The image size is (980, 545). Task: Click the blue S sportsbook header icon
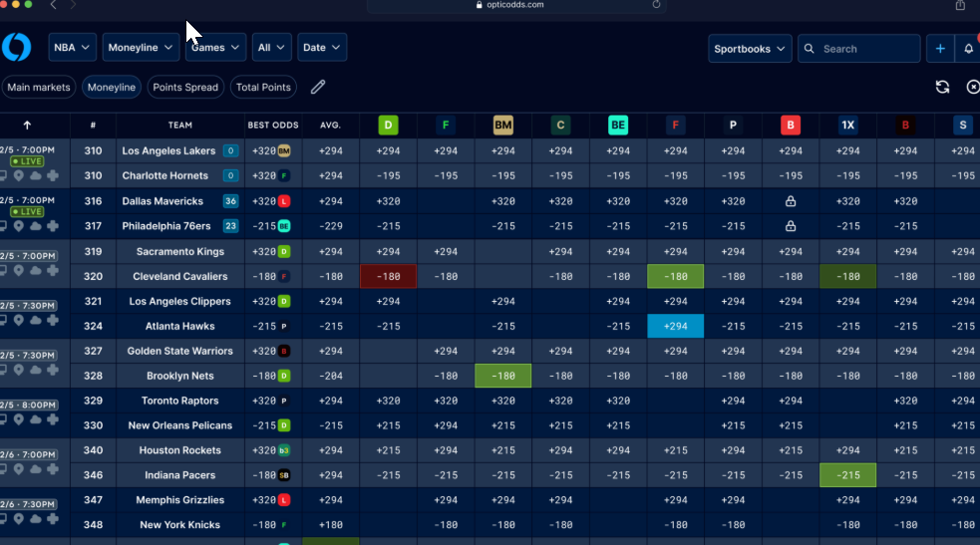[x=963, y=126]
